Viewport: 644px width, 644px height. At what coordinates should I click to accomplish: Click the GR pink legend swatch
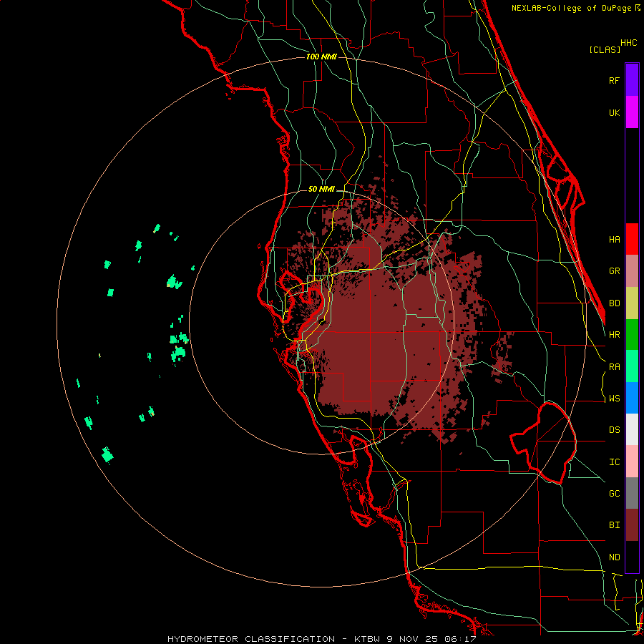632,271
